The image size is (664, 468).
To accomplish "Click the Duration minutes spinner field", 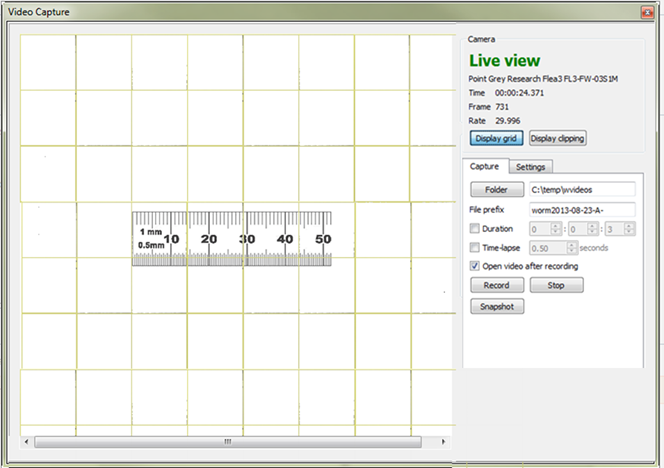I will pos(584,229).
